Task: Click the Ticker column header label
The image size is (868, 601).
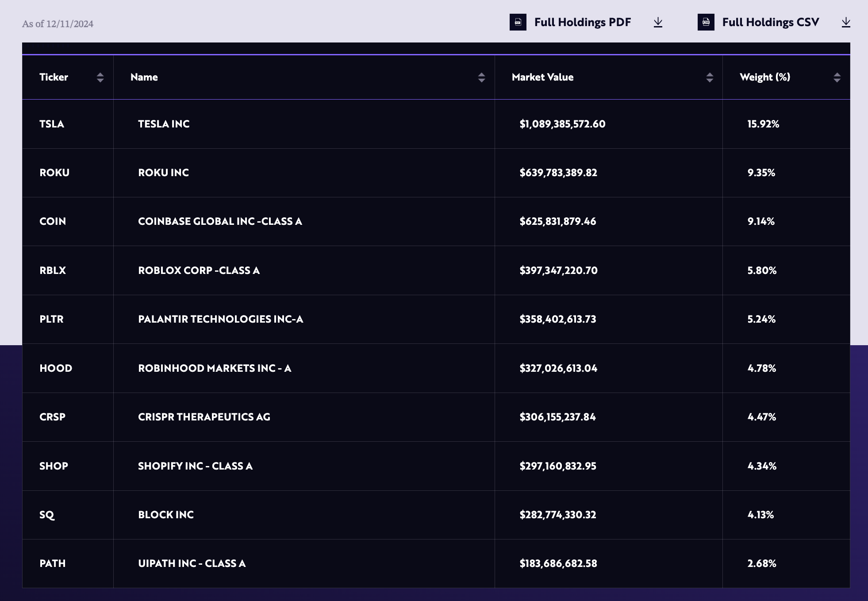Action: click(x=54, y=77)
